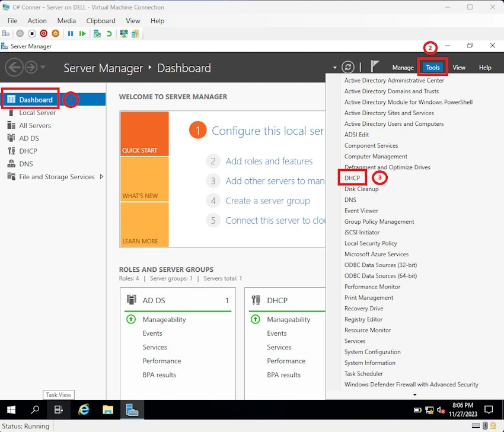The image size is (504, 432).
Task: Click BPA results under DHCP tile
Action: [283, 375]
